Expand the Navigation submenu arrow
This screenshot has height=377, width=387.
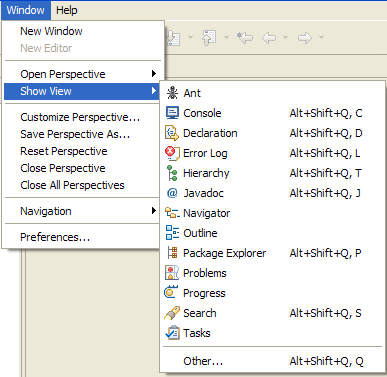(154, 211)
